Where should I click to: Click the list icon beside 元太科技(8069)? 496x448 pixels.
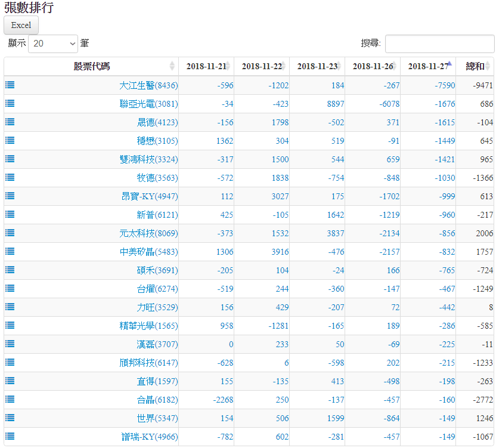click(10, 233)
